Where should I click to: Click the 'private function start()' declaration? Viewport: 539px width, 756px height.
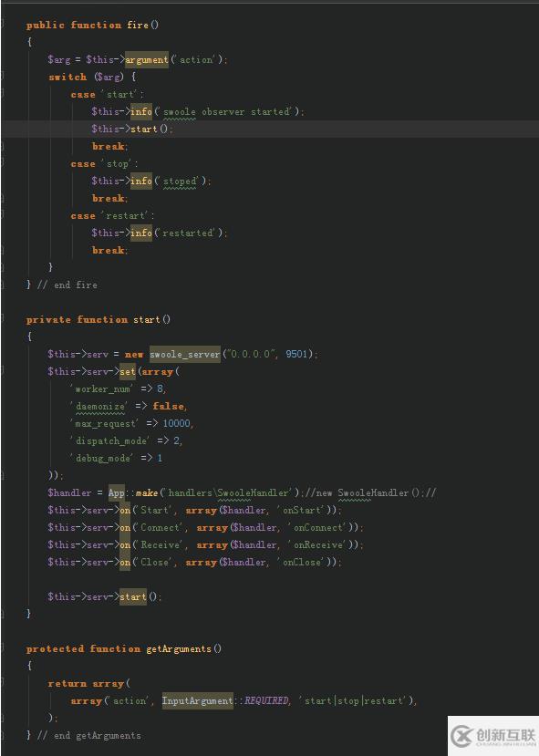(98, 320)
